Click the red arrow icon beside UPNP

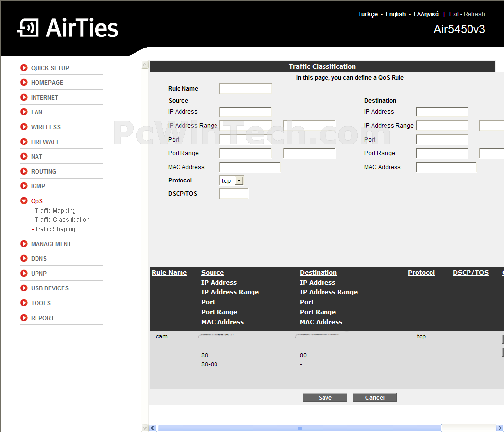[24, 273]
